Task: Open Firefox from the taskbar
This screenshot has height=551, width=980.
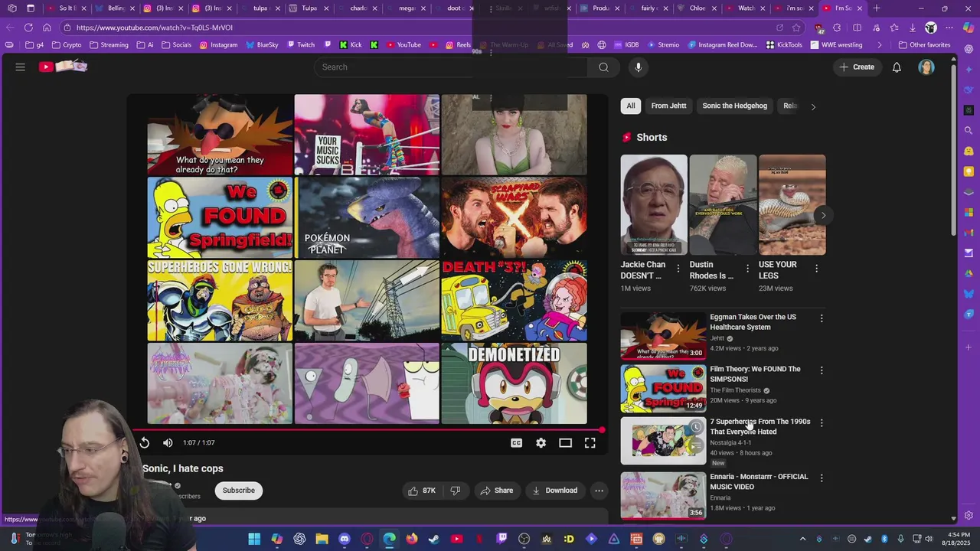Action: click(x=412, y=539)
